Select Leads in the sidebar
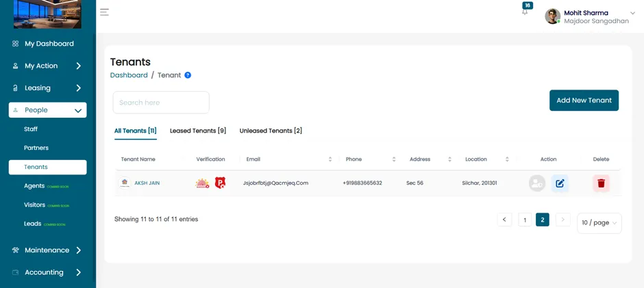The height and width of the screenshot is (288, 644). 32,224
